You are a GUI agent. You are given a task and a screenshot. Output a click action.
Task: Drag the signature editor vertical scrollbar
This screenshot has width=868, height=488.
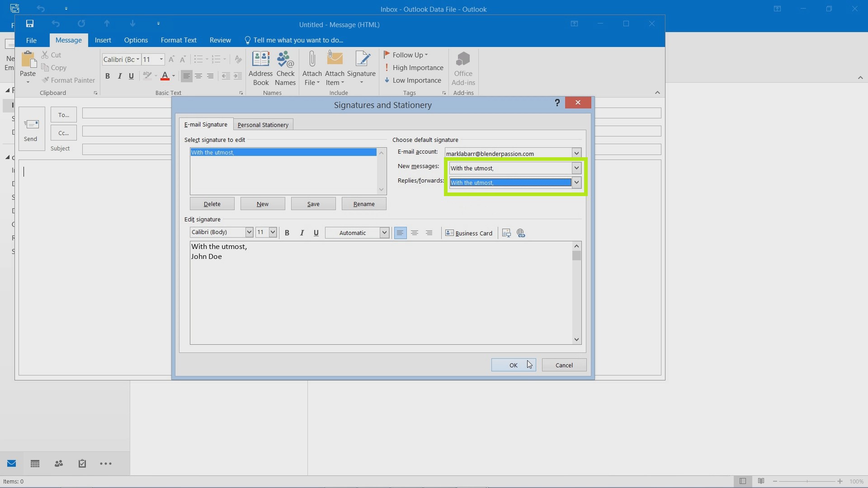576,256
